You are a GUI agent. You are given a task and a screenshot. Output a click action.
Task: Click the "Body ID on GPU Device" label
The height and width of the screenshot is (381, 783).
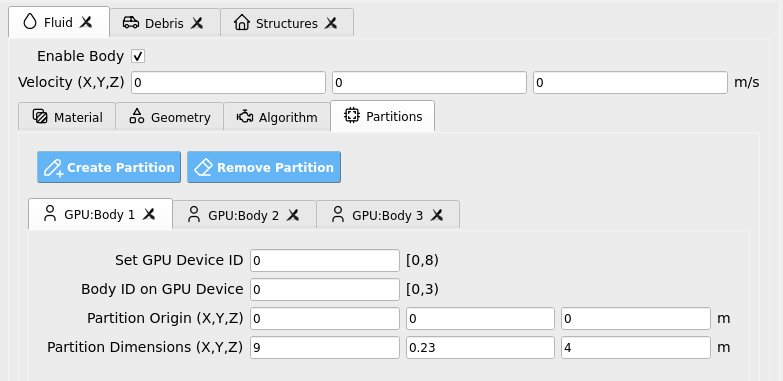162,290
